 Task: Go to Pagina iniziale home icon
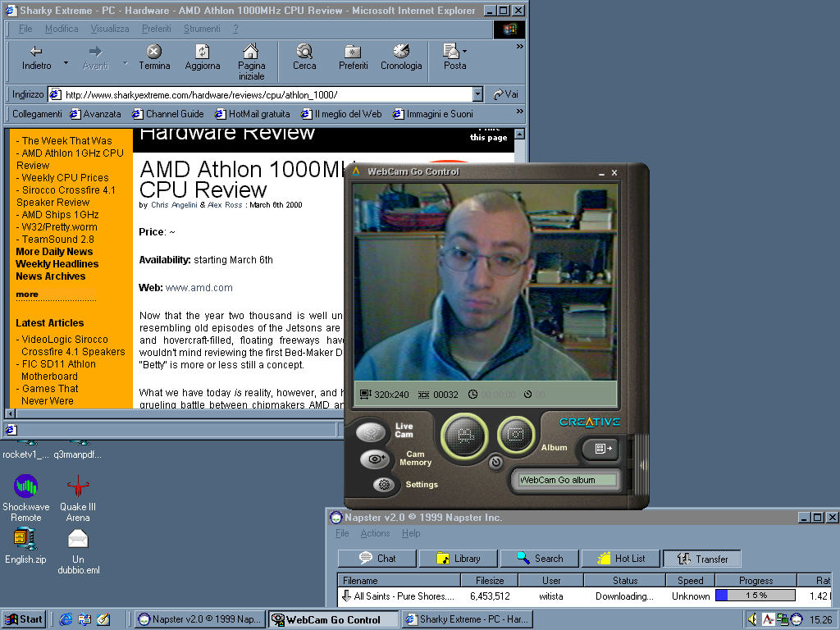coord(251,52)
